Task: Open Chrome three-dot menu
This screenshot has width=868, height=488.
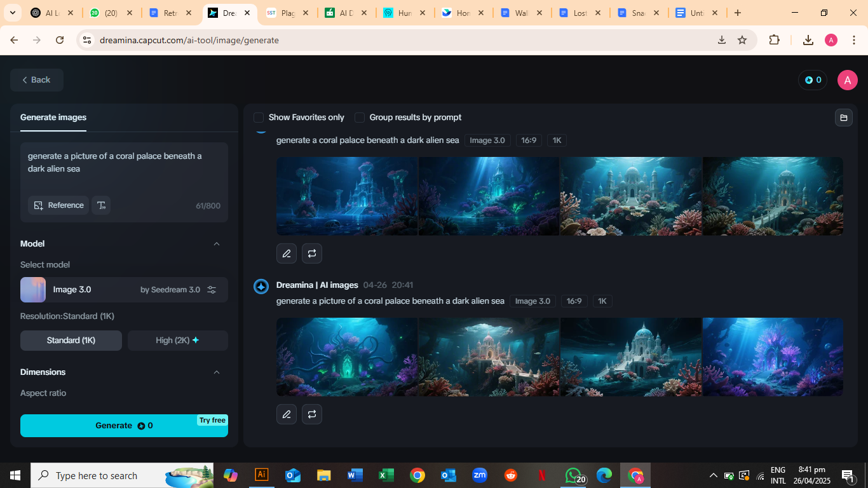Action: pos(854,40)
